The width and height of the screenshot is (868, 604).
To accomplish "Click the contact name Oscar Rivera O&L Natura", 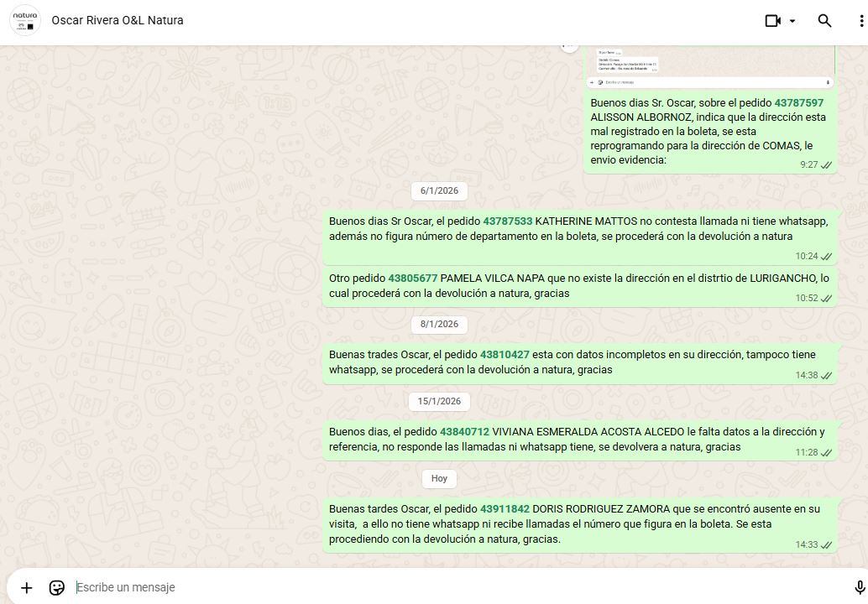I will [x=118, y=20].
